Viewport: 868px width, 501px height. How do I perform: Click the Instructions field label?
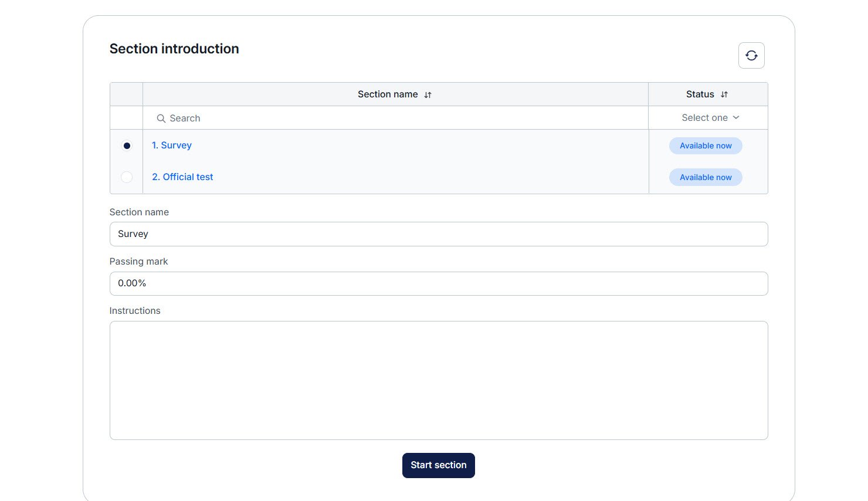pyautogui.click(x=135, y=311)
